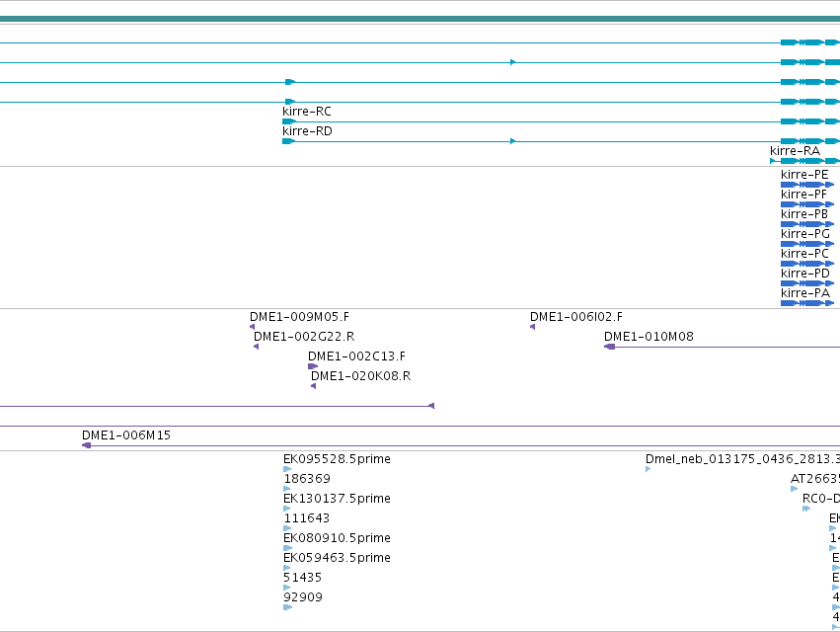Click purple arrow glyph under DME1-002C13.F
Viewport: 840px width, 632px height.
[x=313, y=366]
